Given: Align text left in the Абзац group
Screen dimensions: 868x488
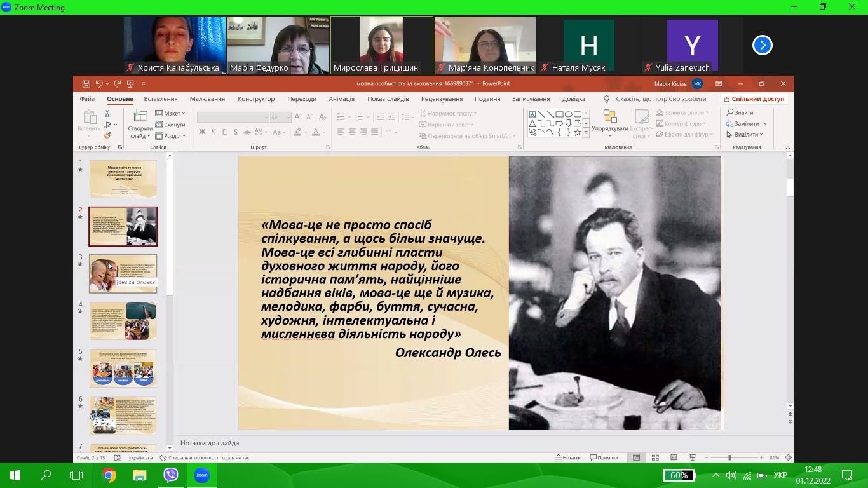Looking at the screenshot, I should click(341, 132).
